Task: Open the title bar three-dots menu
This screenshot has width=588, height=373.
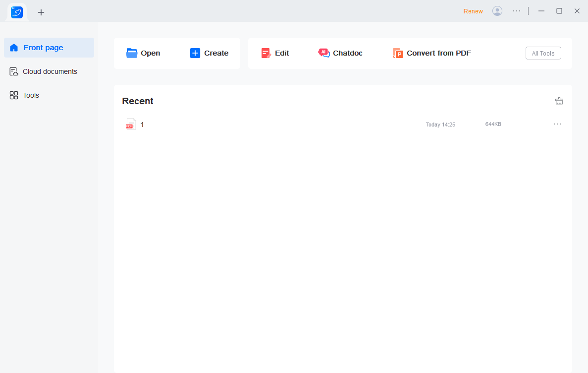Action: 517,11
